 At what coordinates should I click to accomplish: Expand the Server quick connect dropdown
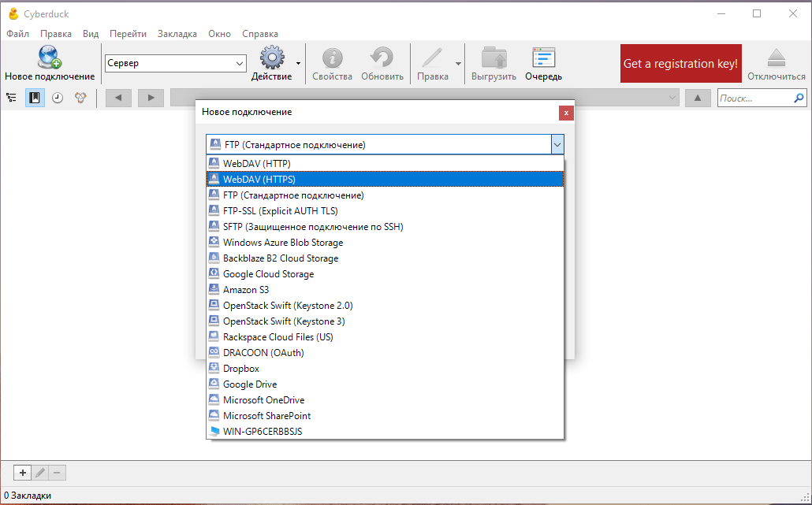coord(239,64)
